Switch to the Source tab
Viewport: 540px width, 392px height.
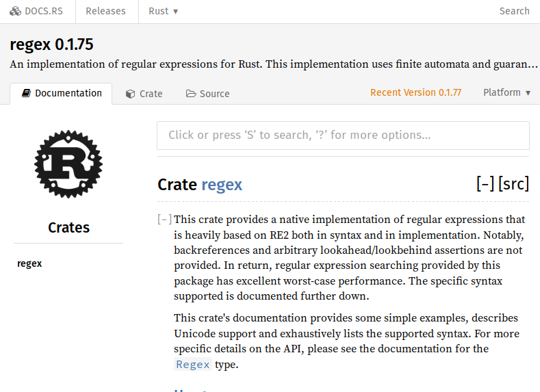pos(207,94)
